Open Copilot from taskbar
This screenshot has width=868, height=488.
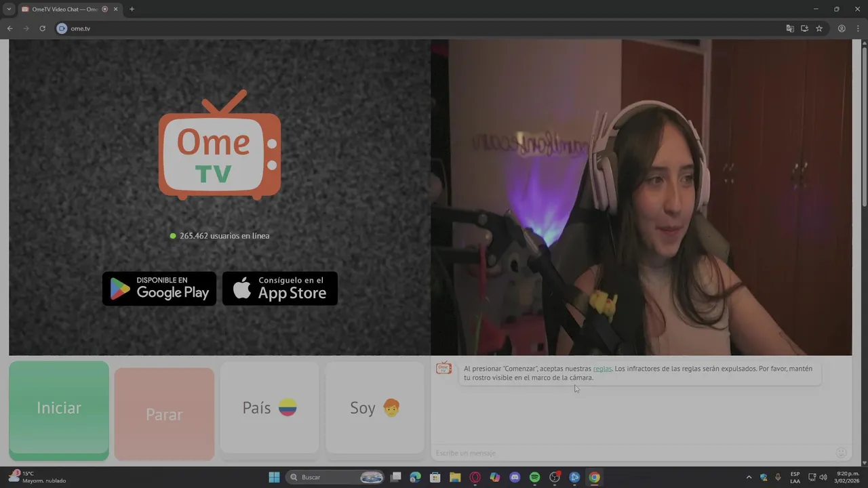tap(495, 477)
